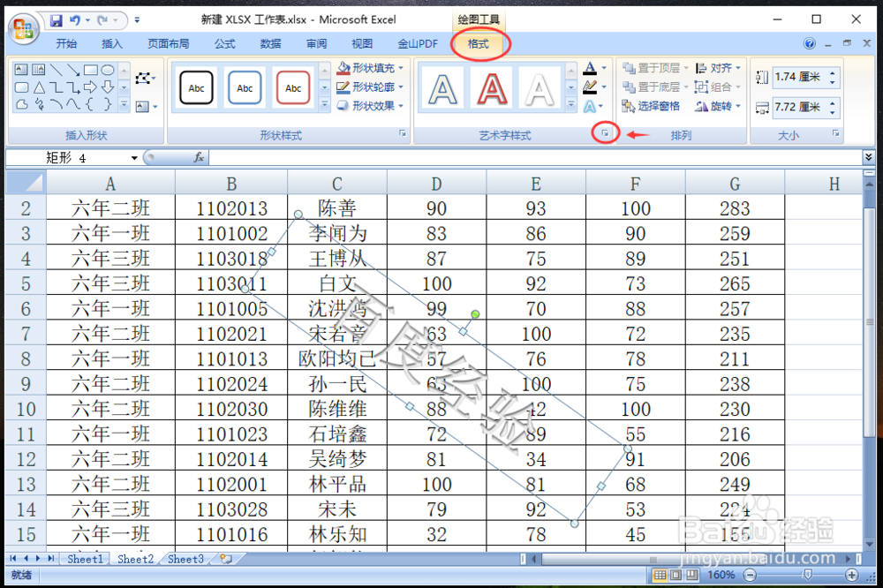Go to the 公式 tab
The image size is (883, 588).
[224, 44]
